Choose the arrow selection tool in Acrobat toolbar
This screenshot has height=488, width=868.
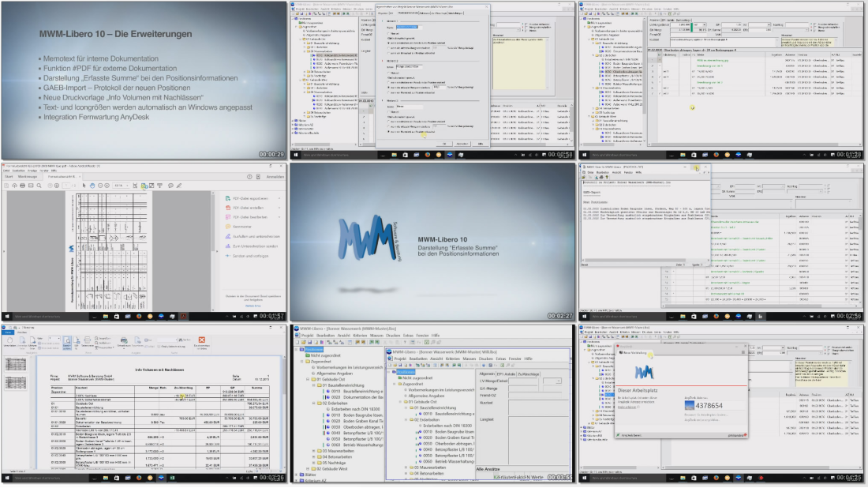click(x=84, y=186)
